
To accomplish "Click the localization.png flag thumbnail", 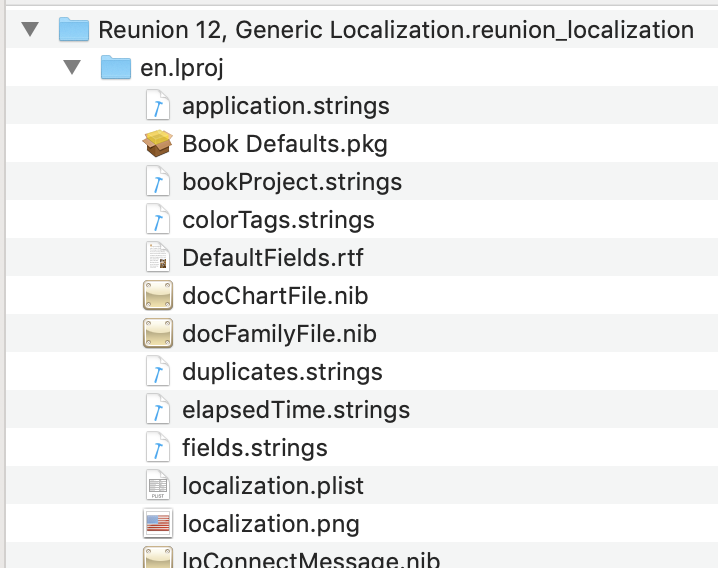I will pos(158,523).
